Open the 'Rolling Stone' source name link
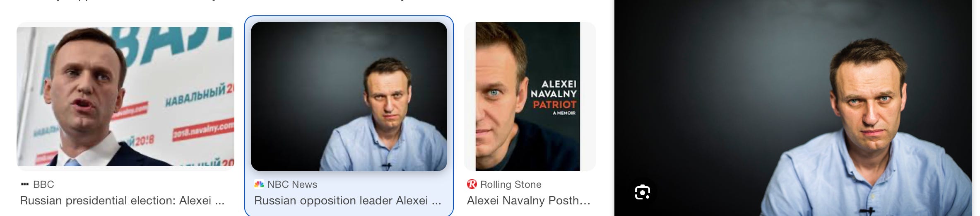The width and height of the screenshot is (980, 216). coord(511,184)
